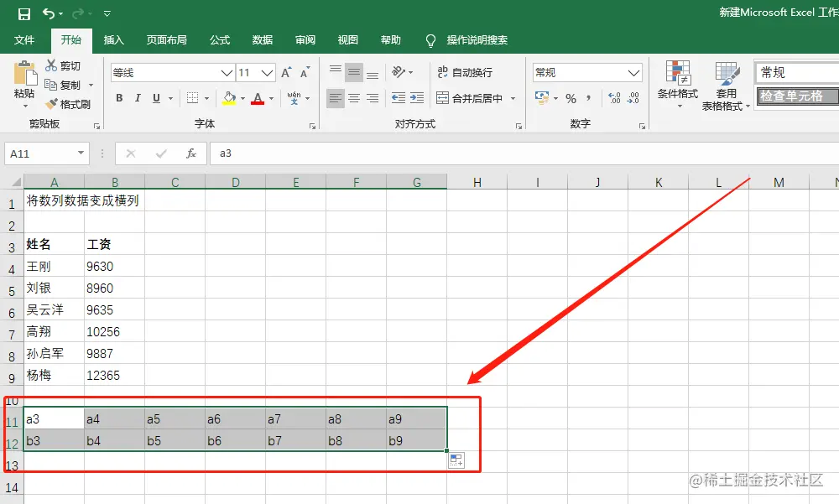Click Merge and Center (合并后居中)

coord(469,98)
